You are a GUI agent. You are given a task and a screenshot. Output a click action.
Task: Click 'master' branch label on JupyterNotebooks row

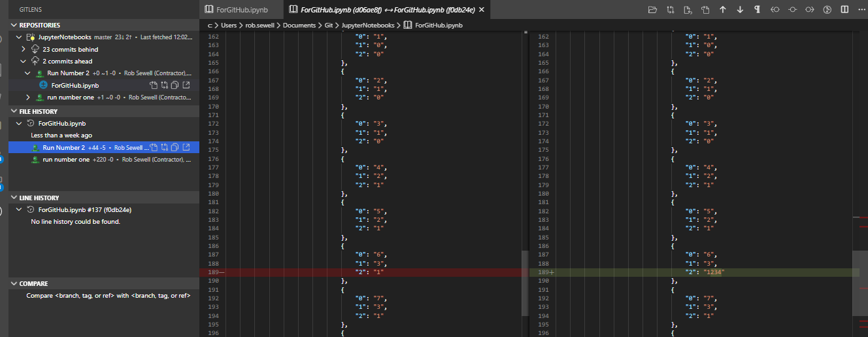pyautogui.click(x=103, y=37)
